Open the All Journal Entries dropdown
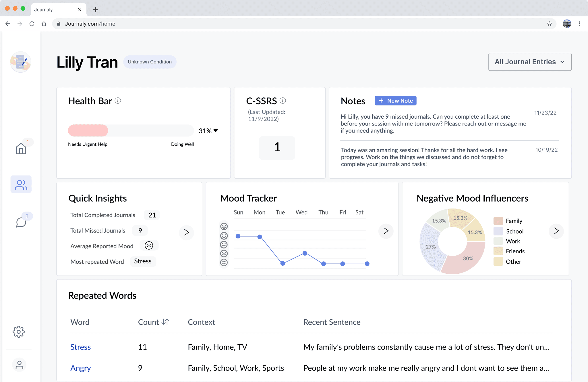Screen dimensions: 588x382 (x=530, y=62)
